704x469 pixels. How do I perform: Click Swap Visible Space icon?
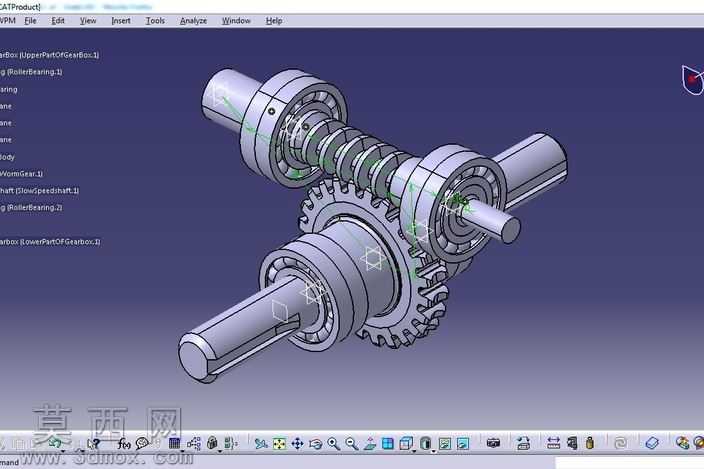coord(463,444)
